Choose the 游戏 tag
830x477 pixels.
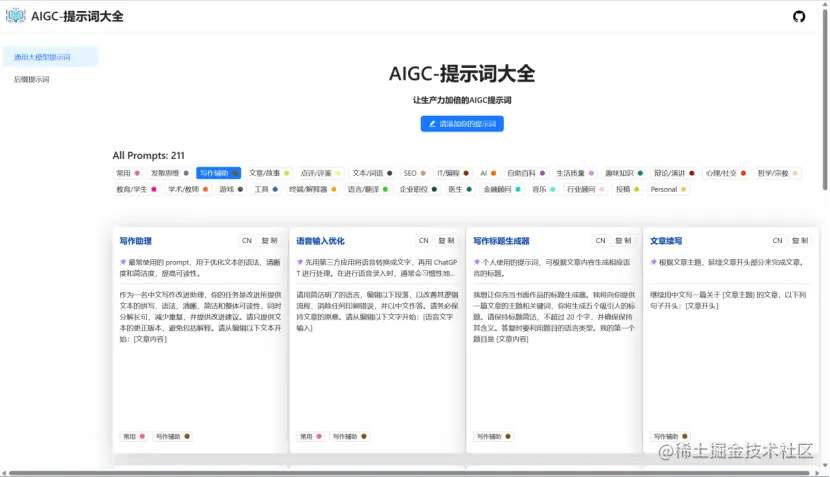pos(231,189)
